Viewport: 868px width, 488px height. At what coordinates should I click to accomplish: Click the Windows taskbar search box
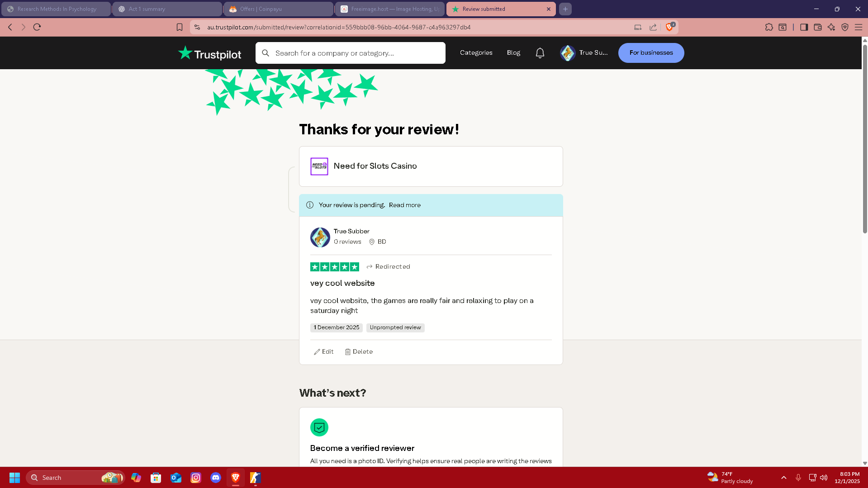(x=76, y=478)
